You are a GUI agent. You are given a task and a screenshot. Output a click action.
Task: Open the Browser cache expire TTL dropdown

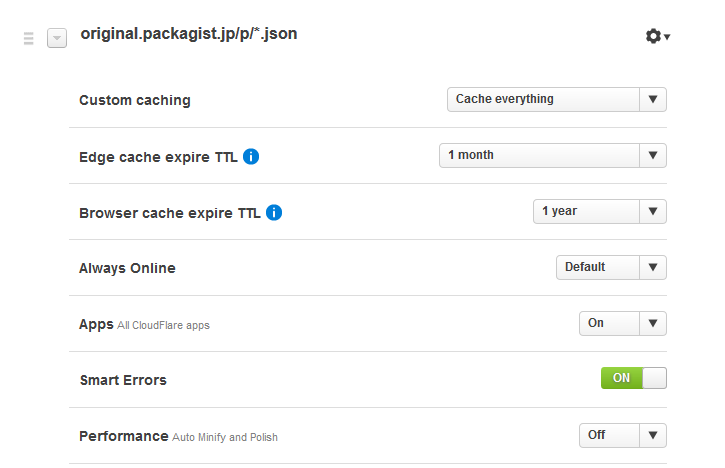click(599, 211)
